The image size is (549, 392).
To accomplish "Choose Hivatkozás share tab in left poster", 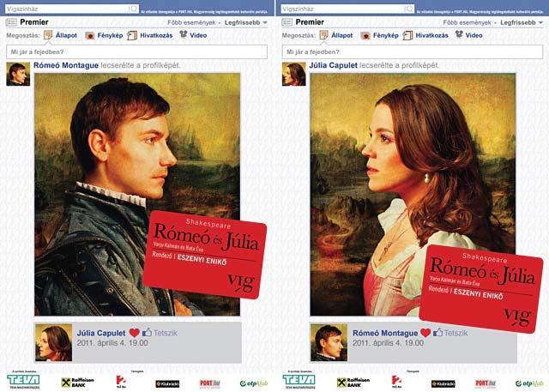I will point(156,35).
